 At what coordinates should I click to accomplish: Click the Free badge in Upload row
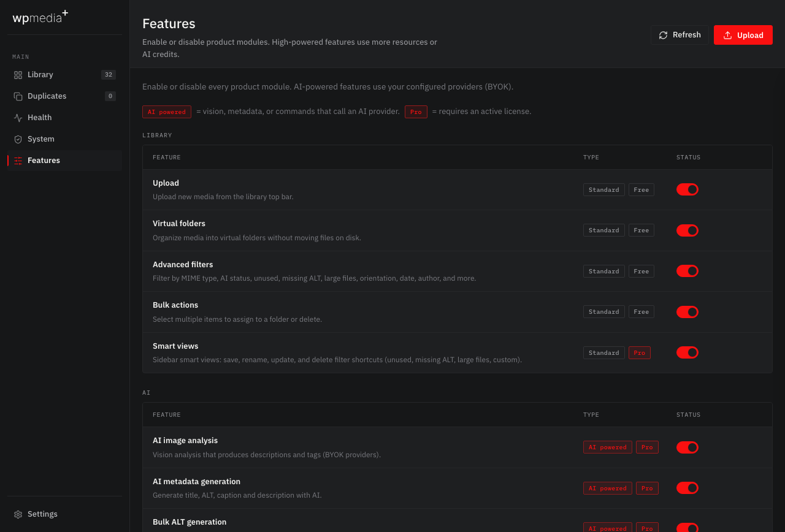[641, 189]
